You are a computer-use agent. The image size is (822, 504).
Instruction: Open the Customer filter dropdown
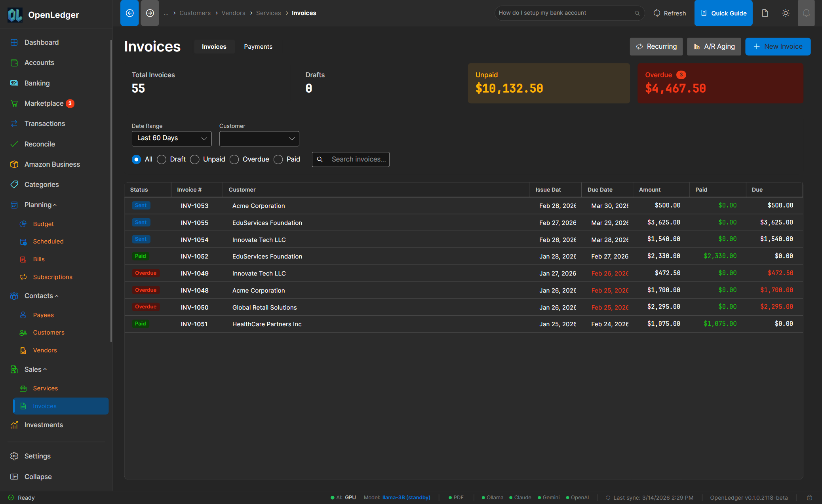pos(259,139)
